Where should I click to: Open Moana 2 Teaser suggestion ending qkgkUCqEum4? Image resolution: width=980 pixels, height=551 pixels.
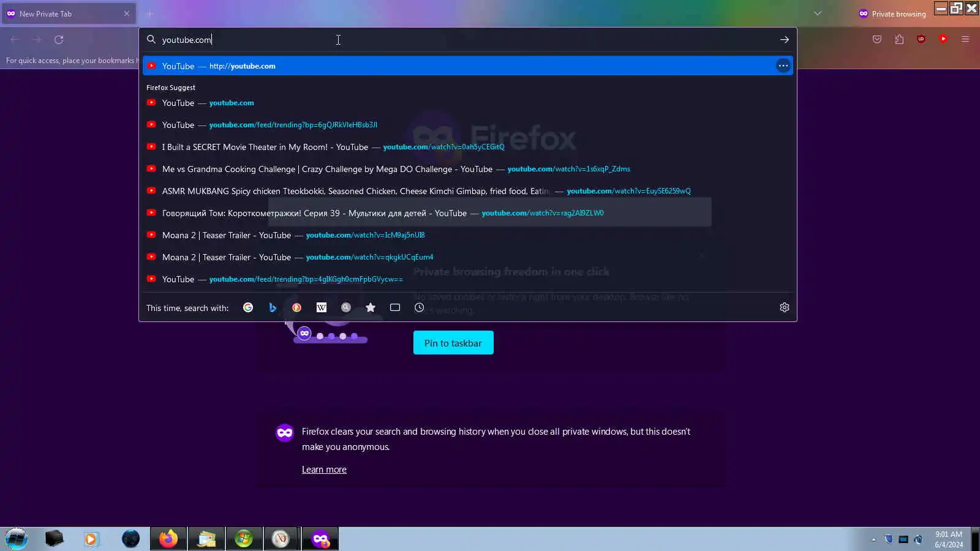pos(468,257)
